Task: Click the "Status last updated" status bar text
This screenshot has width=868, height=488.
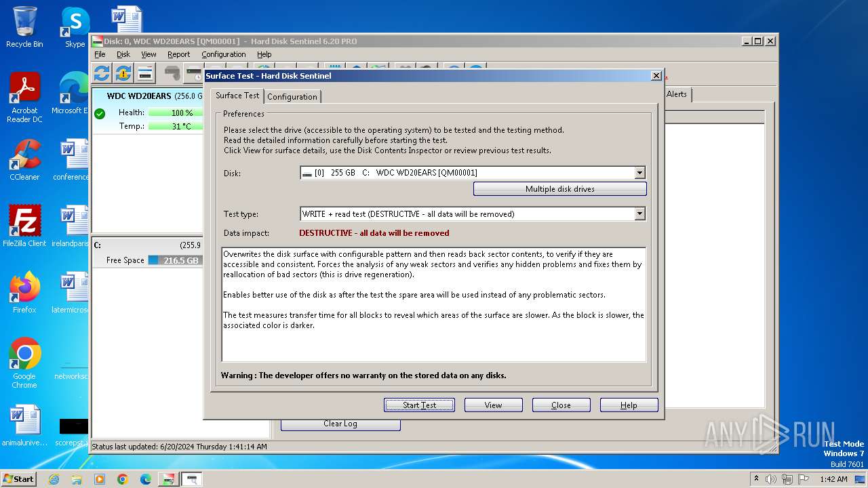Action: coord(180,447)
